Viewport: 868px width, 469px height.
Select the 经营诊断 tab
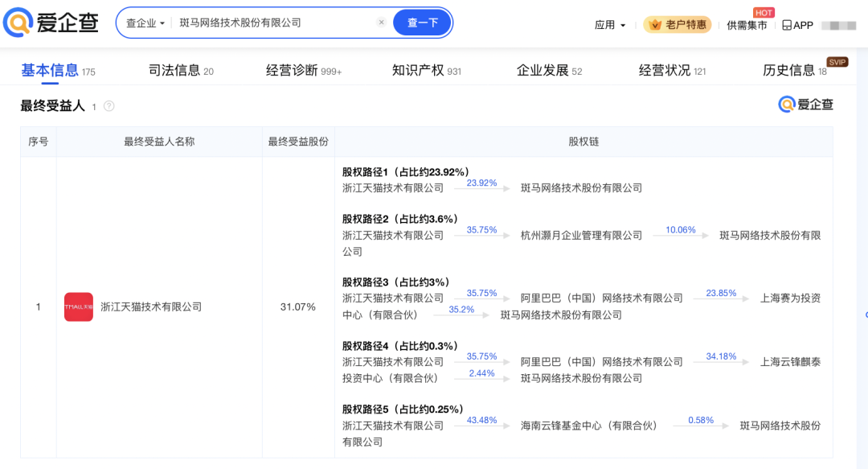303,71
